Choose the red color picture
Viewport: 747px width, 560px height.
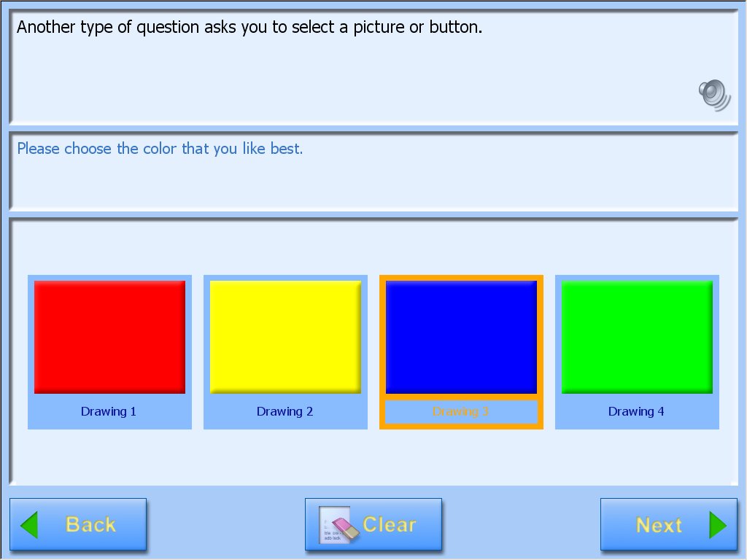(109, 337)
